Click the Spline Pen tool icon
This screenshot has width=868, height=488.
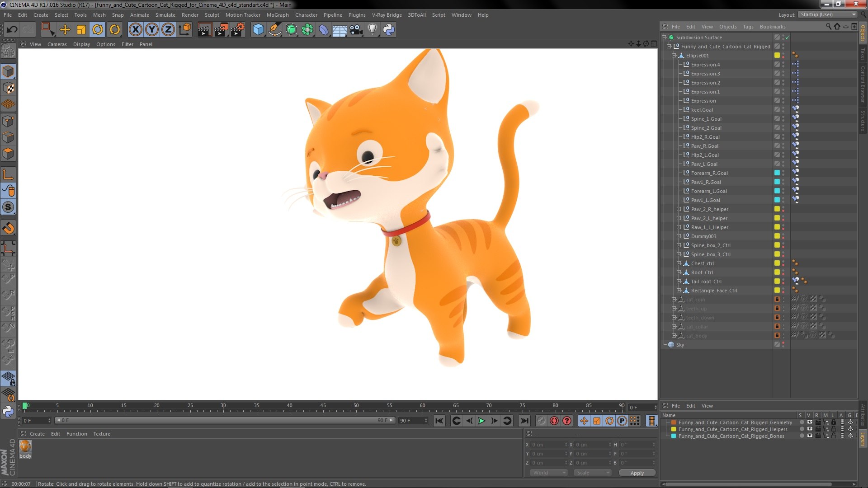(274, 30)
